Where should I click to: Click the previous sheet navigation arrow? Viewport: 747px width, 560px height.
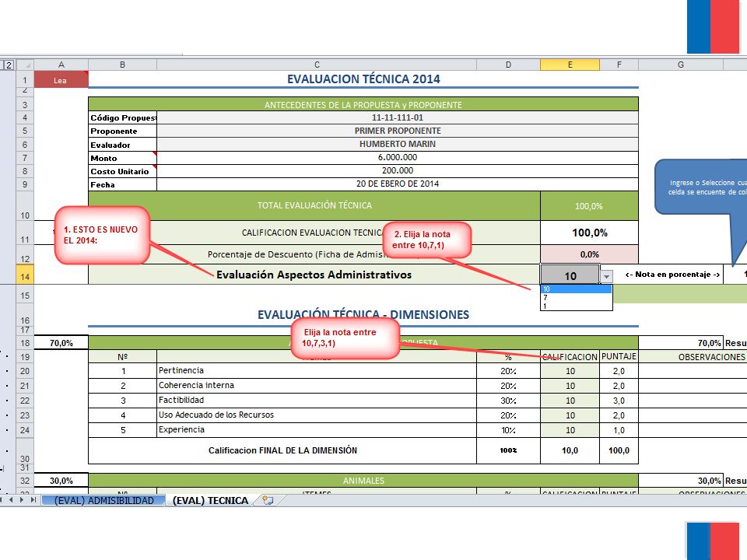(10, 500)
